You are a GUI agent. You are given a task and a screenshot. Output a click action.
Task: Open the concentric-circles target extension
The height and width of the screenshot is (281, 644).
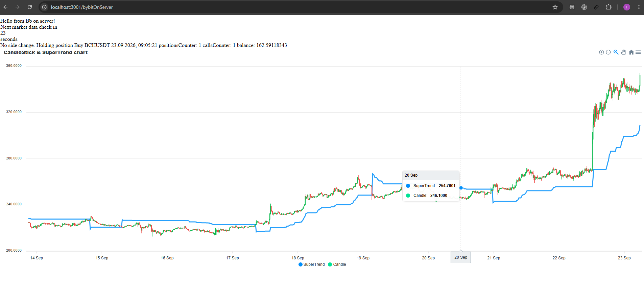pos(584,7)
